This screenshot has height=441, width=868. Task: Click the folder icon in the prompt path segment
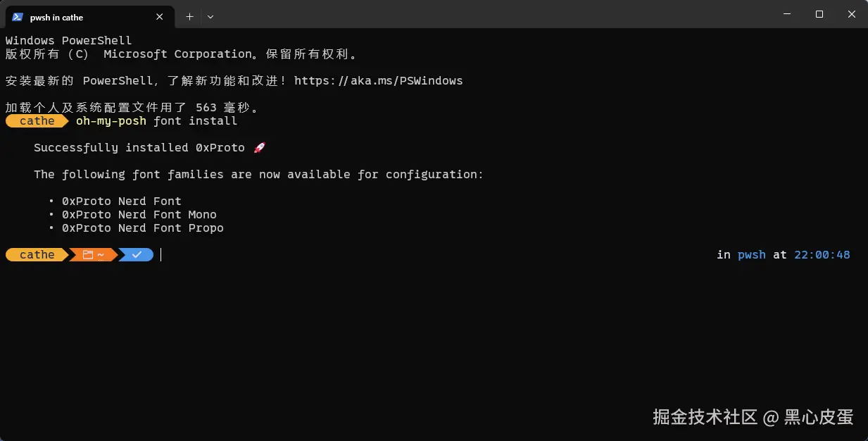coord(88,255)
